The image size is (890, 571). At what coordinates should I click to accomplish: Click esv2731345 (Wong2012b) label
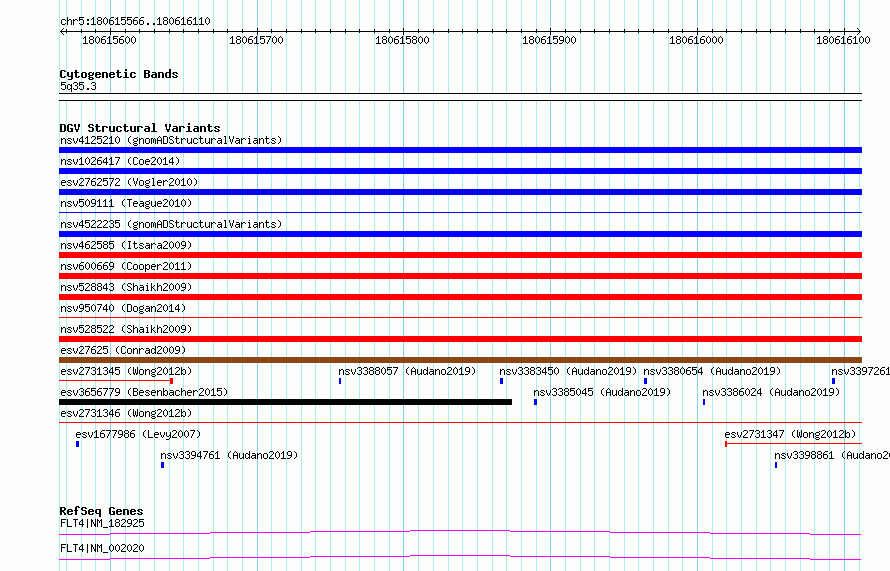[126, 371]
